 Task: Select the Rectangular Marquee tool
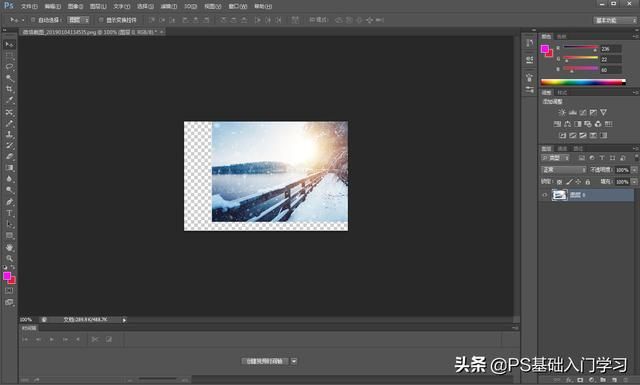click(x=9, y=56)
